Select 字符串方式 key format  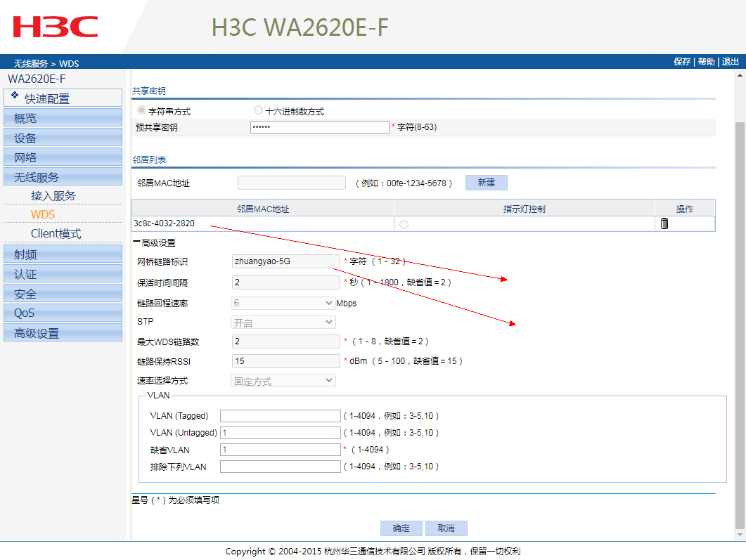[x=141, y=110]
